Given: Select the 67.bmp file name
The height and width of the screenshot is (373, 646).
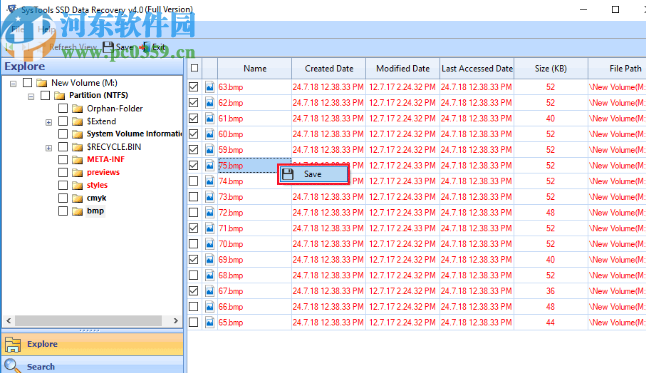Looking at the screenshot, I should coord(231,291).
